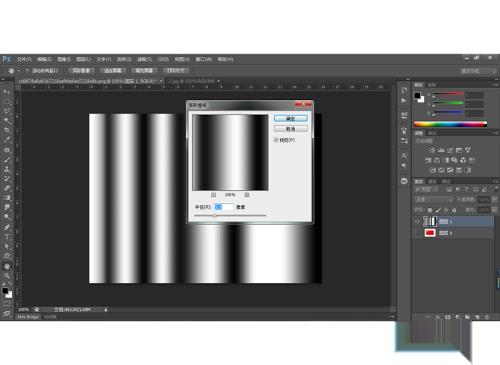Open the opacity value dropdown arrow

point(494,199)
